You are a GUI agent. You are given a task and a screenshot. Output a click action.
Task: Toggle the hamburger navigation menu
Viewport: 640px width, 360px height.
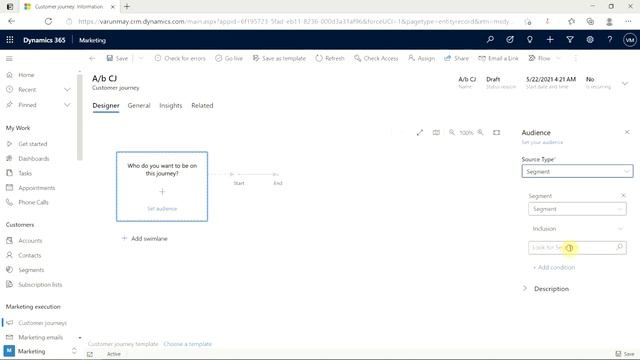coord(9,58)
